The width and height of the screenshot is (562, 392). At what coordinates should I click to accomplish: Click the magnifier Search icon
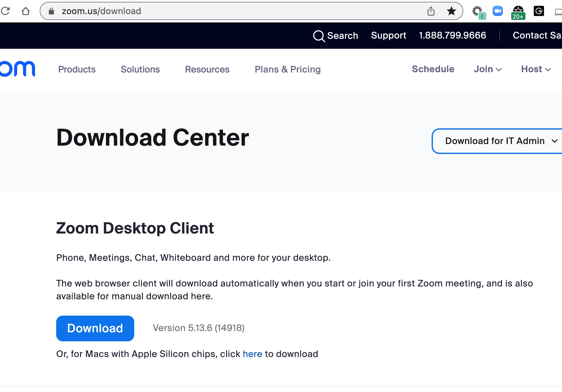(x=319, y=36)
